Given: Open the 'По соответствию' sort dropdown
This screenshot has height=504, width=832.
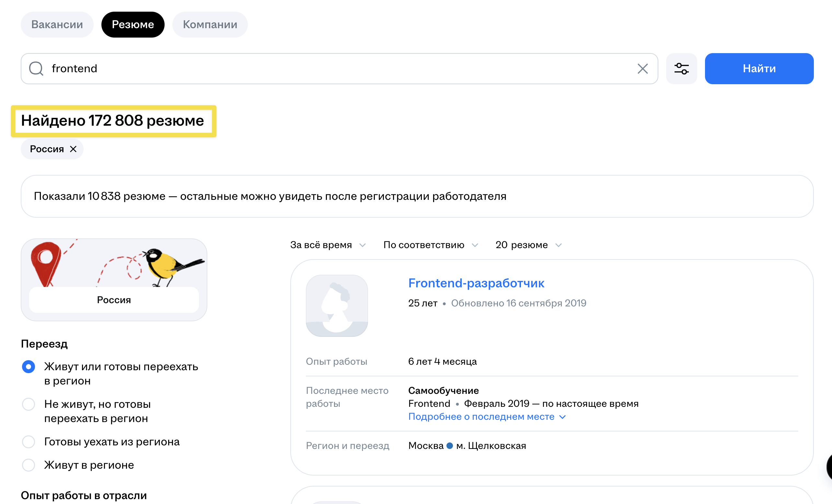Looking at the screenshot, I should (431, 245).
